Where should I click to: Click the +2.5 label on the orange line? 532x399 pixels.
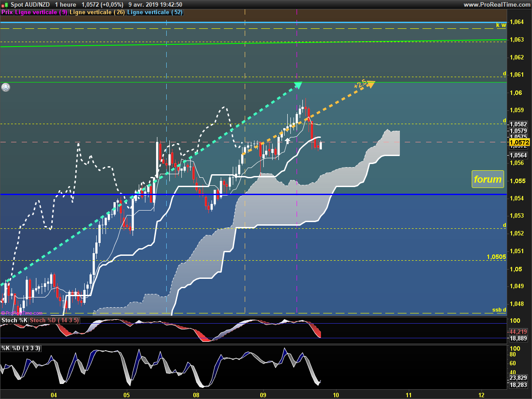[x=360, y=84]
